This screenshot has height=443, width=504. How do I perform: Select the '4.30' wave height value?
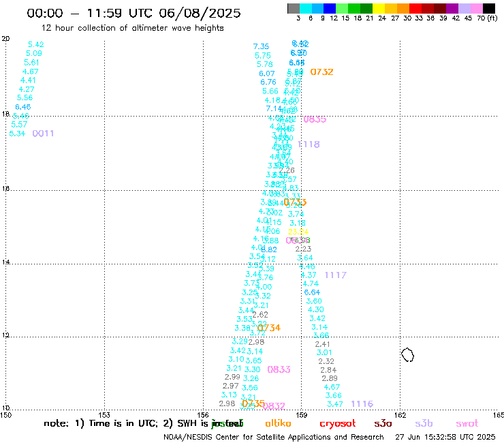pyautogui.click(x=315, y=310)
